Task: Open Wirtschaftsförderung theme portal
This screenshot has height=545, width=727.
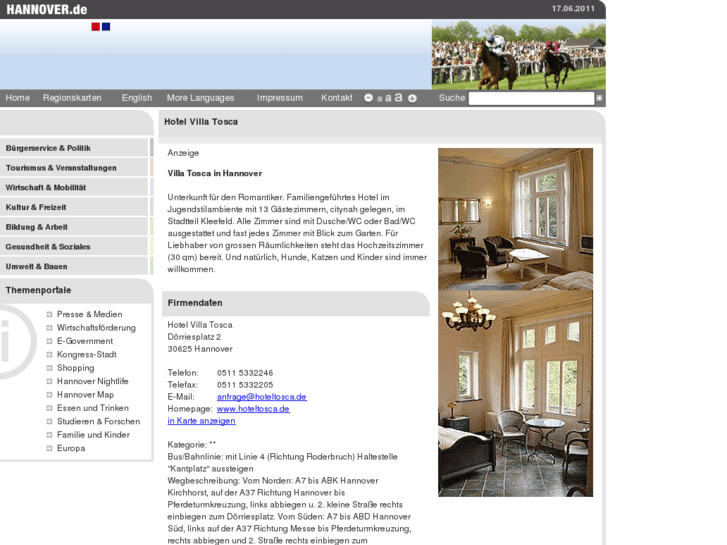Action: coord(96,327)
